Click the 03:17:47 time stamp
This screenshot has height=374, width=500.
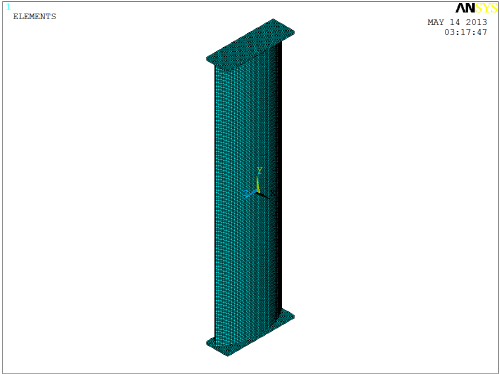(466, 32)
